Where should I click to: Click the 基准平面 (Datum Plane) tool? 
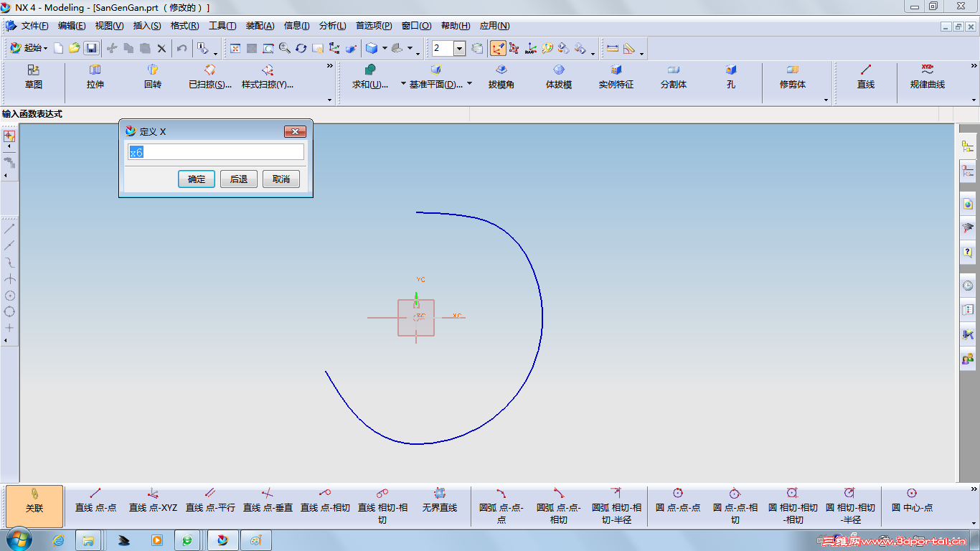[436, 77]
